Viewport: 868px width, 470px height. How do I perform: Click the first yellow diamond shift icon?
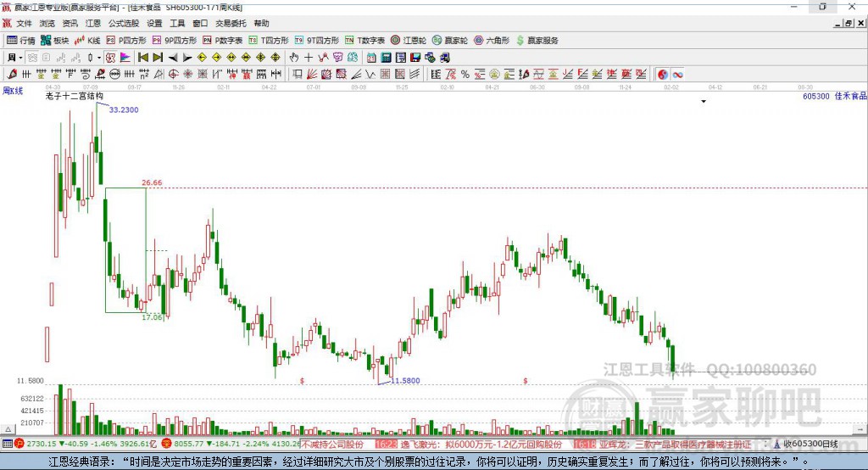pyautogui.click(x=202, y=58)
